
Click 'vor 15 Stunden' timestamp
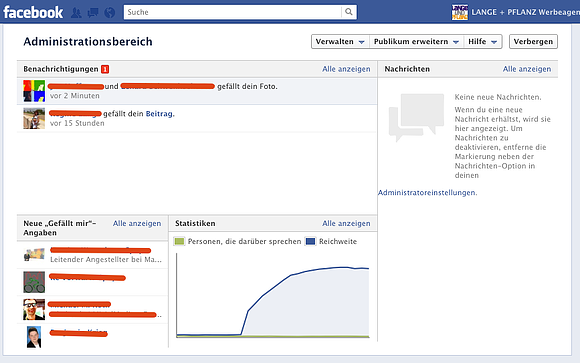(77, 123)
